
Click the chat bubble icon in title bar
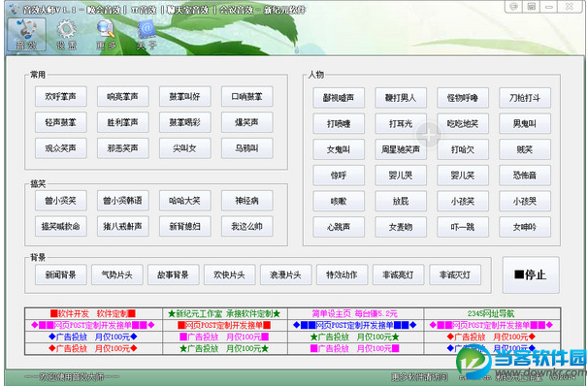(513, 7)
